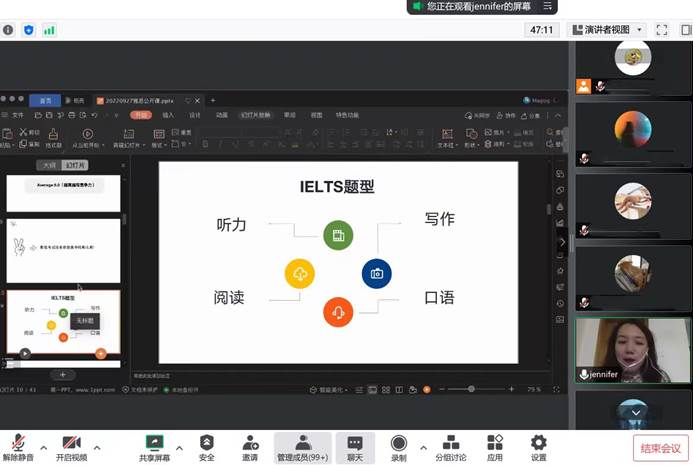Viewport: 693px width, 465px height.
Task: Select the first participant tile with cartoon avatar
Action: click(x=633, y=67)
